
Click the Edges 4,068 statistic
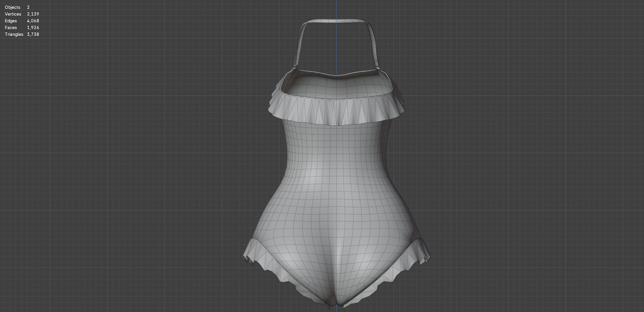(x=22, y=21)
